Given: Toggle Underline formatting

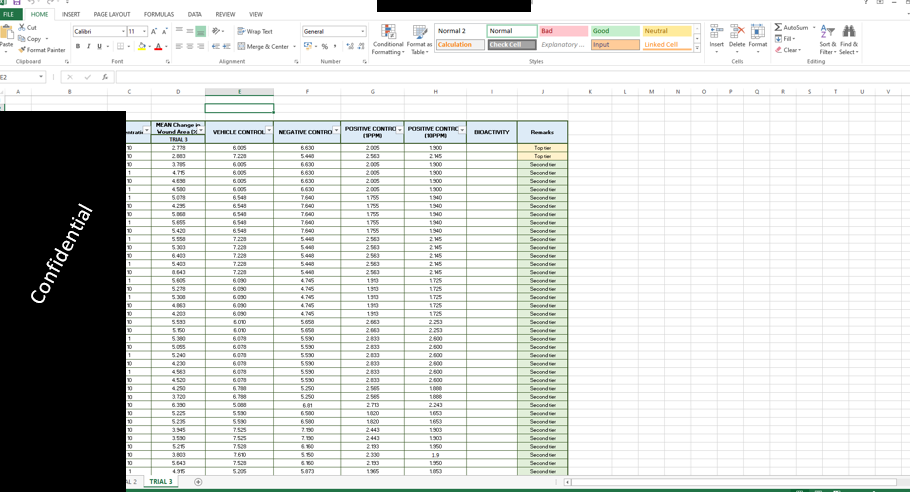Looking at the screenshot, I should click(99, 46).
